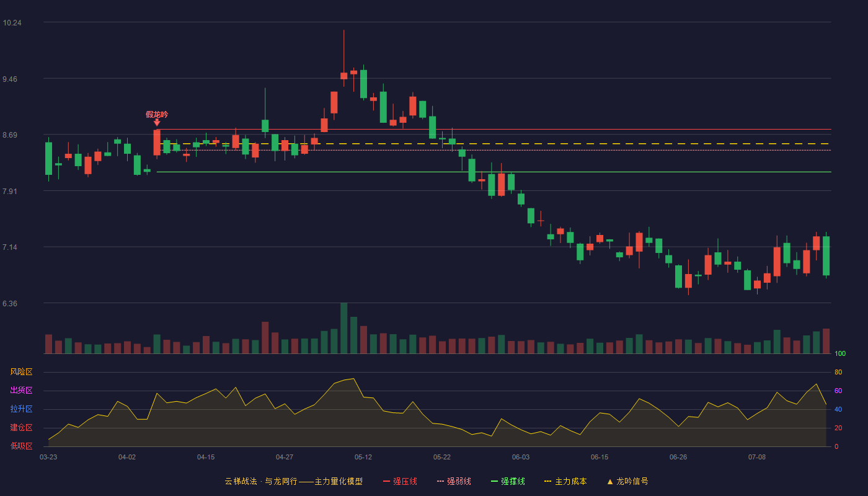Click the red arrow marker under 假龙吟
Viewport: 868px width, 496px height.
tap(157, 123)
